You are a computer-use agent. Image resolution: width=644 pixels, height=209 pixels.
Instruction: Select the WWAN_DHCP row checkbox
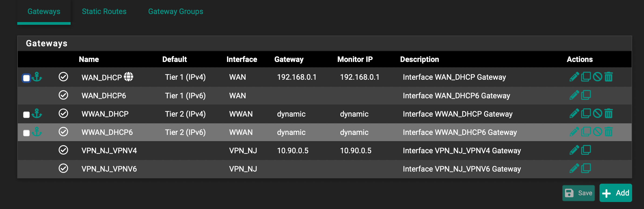(26, 115)
